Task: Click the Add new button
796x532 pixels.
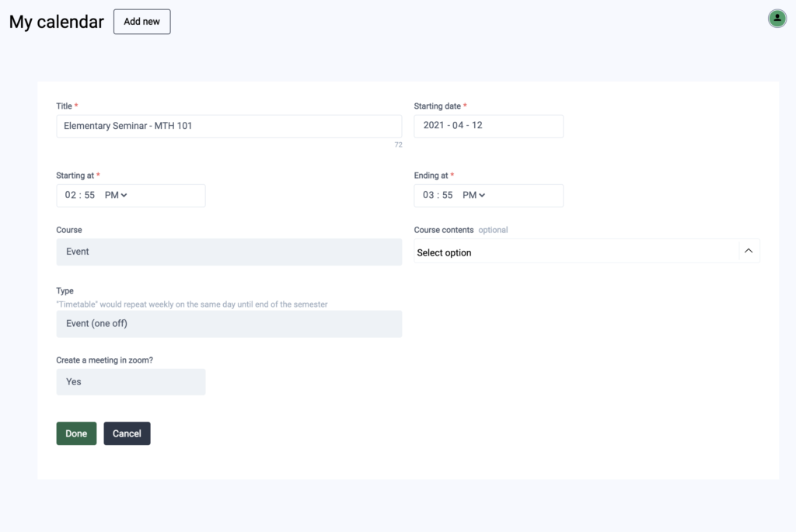Action: pos(141,22)
